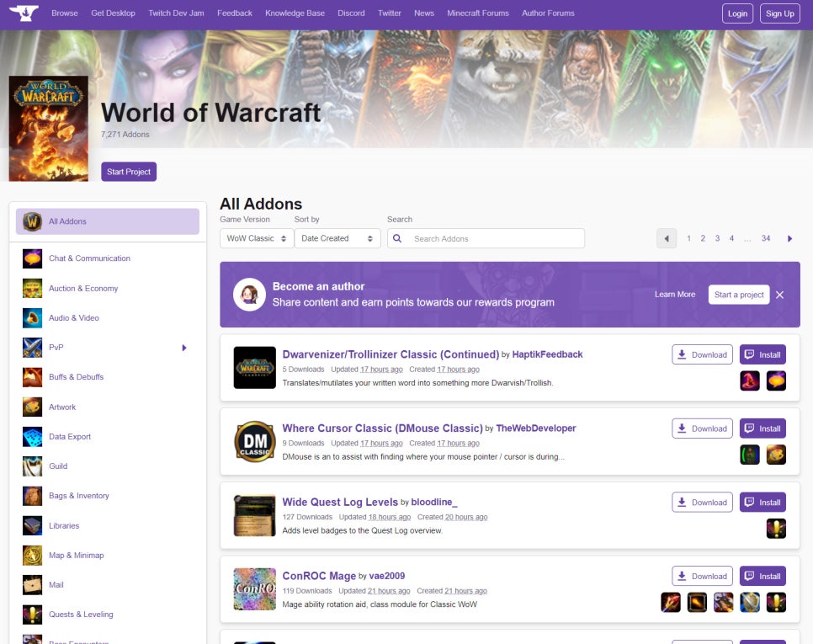Image resolution: width=813 pixels, height=644 pixels.
Task: Open the Browse menu item
Action: (x=65, y=13)
